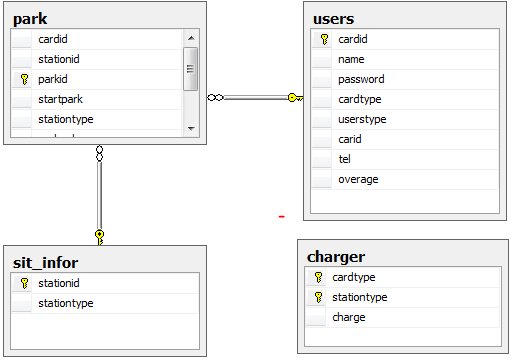This screenshot has height=362, width=513.
Task: Click the park table scroll down arrow
Action: [x=191, y=128]
